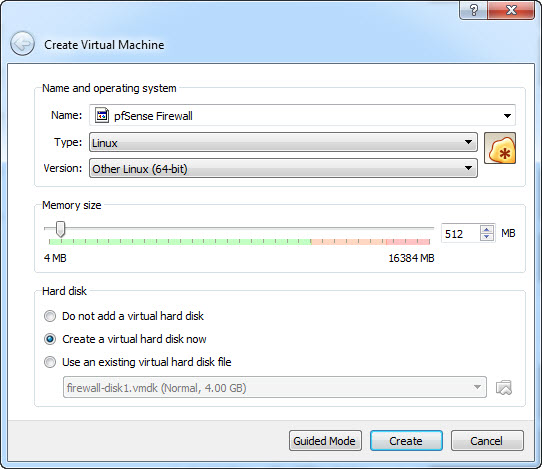Click the folder icon to browse disk file
The width and height of the screenshot is (542, 469).
pos(504,387)
